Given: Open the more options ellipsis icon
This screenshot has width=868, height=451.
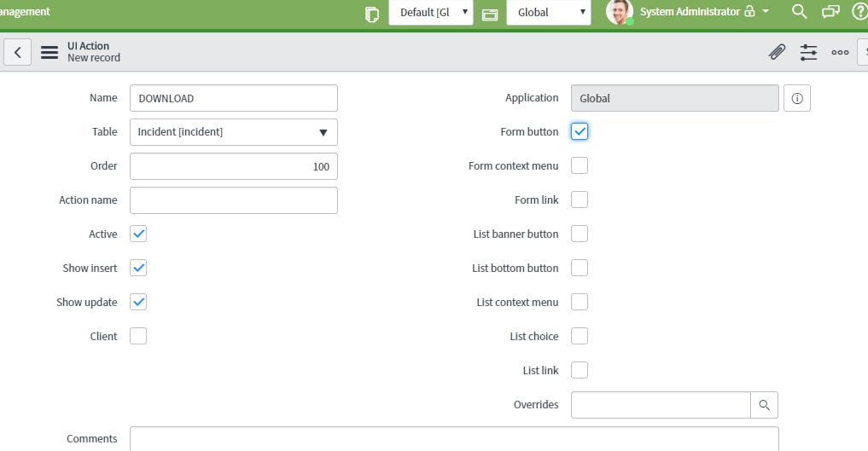Looking at the screenshot, I should coord(840,53).
